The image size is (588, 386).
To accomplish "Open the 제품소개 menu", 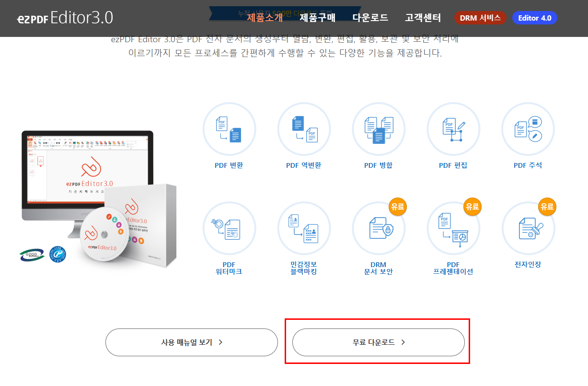I will (x=265, y=18).
